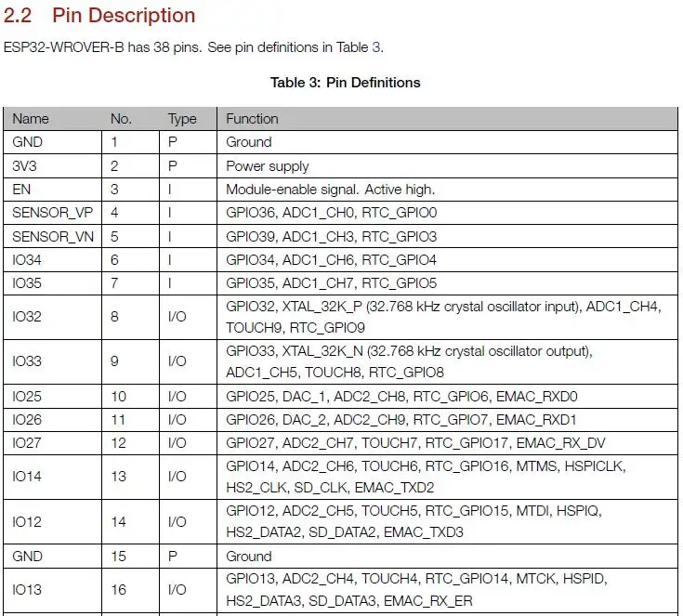
Task: Select the 'SENSOR_VP' name cell
Action: pos(52,213)
